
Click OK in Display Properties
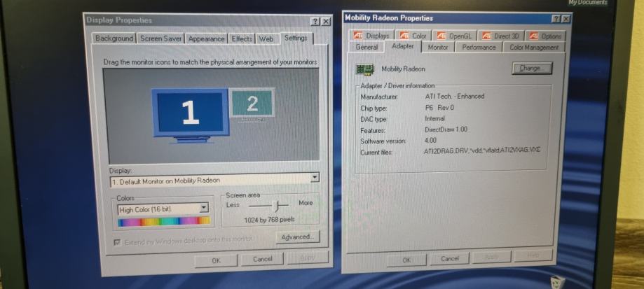216,260
